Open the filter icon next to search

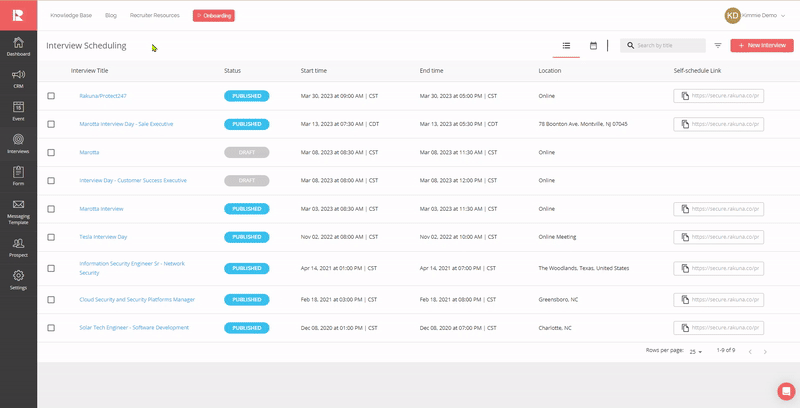click(718, 45)
